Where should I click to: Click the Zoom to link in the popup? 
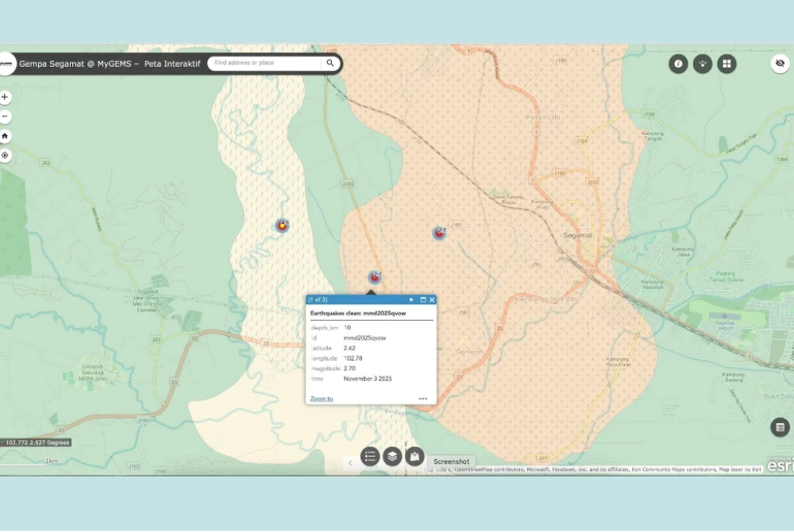[x=320, y=398]
